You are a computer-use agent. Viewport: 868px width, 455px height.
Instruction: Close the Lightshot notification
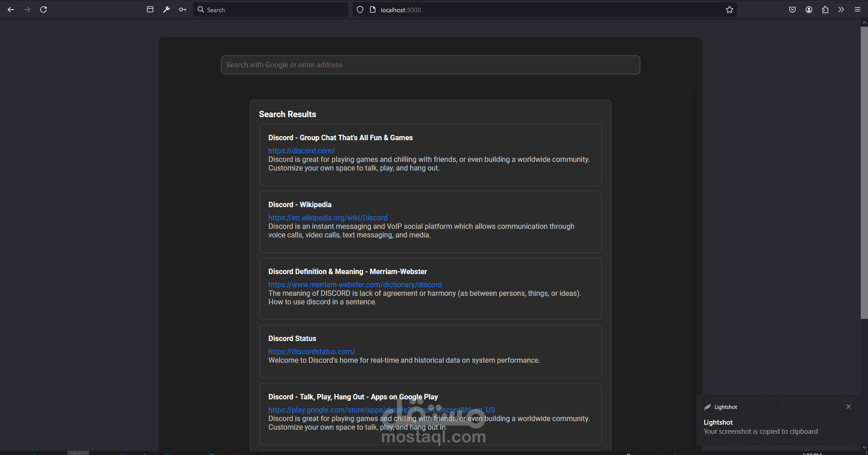849,407
